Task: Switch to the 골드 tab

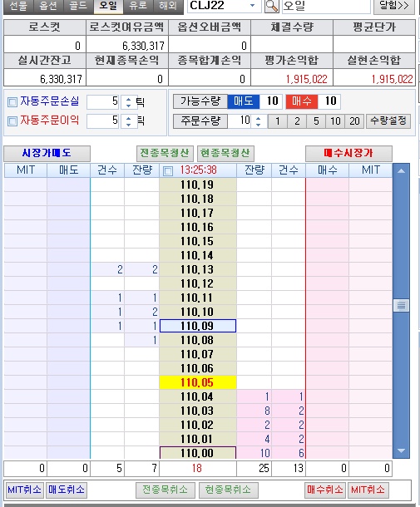Action: (x=78, y=6)
